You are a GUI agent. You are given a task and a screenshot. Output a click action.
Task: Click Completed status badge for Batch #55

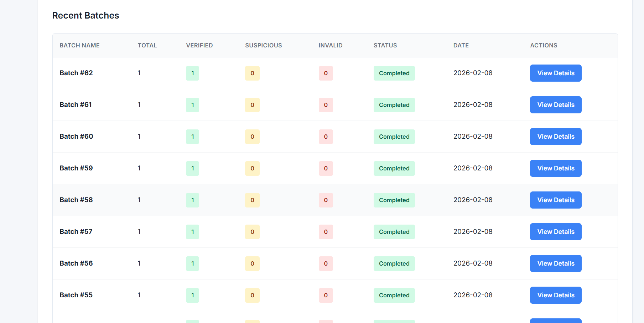[x=394, y=295]
